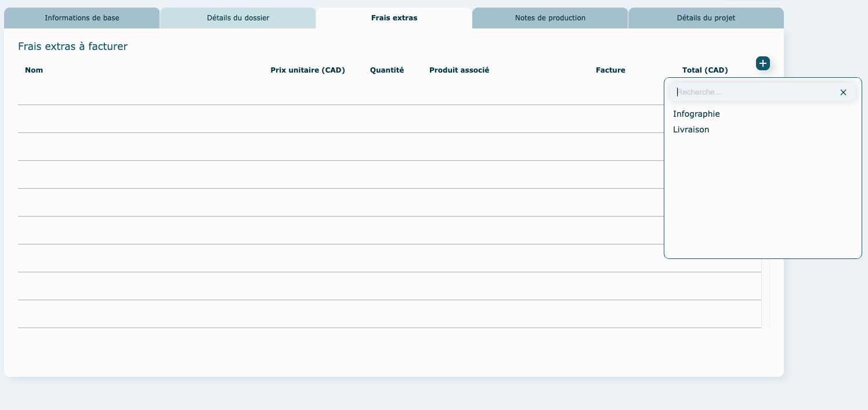Click the plus icon to add an extra fee
Image resolution: width=868 pixels, height=410 pixels.
click(x=762, y=63)
